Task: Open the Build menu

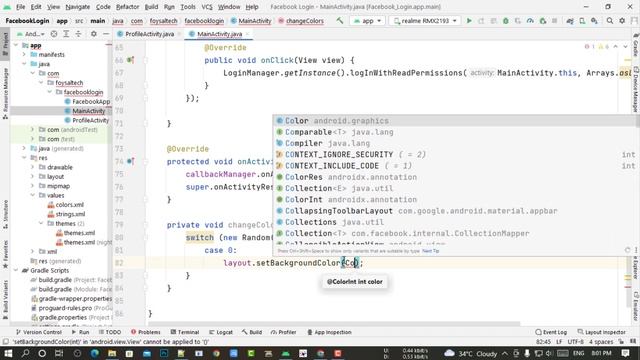Action: tap(151, 7)
